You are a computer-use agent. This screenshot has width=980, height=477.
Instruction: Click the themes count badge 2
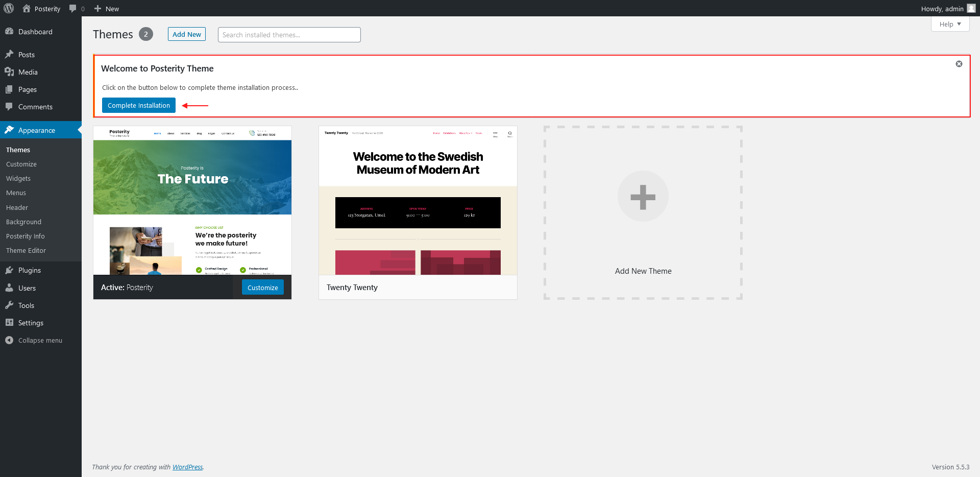tap(146, 34)
